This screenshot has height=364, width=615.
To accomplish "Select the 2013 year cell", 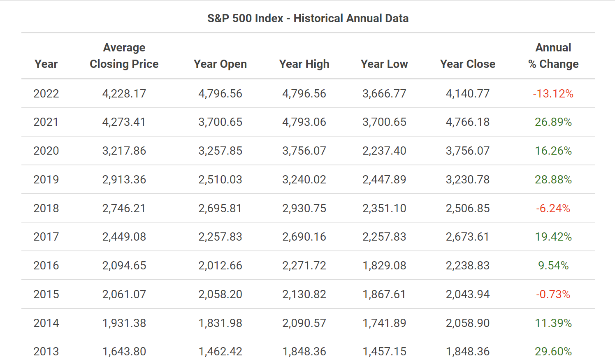I will tap(46, 352).
